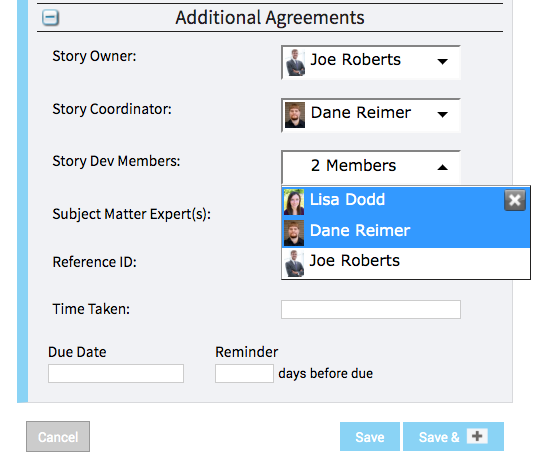Deselect Dane Reimer from dev members
This screenshot has height=472, width=552.
coord(406,232)
